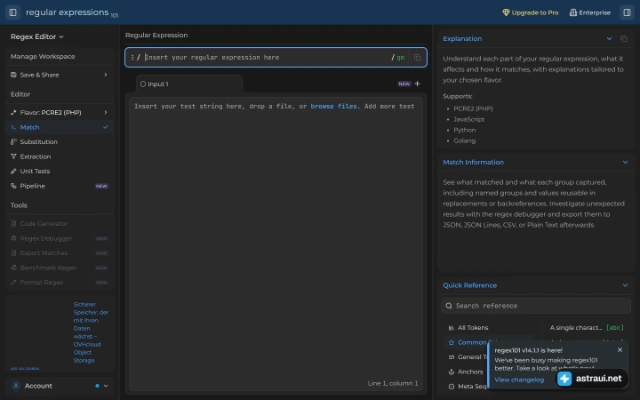Screen dimensions: 640x400
Task: Open the Regex Editor dropdown
Action: pos(37,37)
